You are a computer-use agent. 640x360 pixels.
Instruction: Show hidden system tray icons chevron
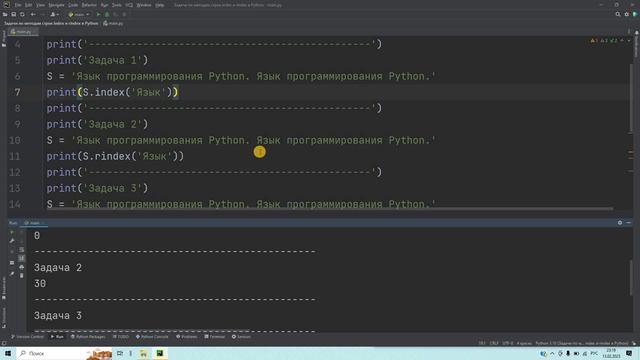click(x=552, y=353)
